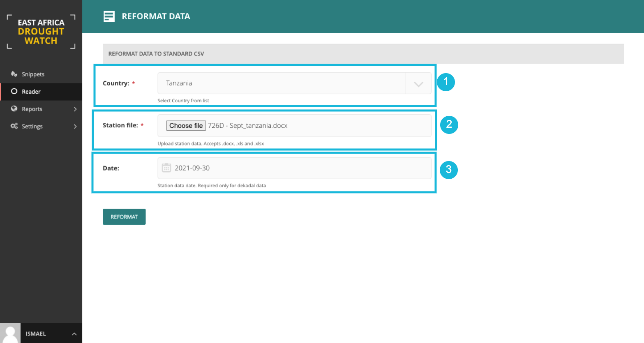Open the Settings menu item
Image resolution: width=644 pixels, height=343 pixels.
click(x=41, y=126)
